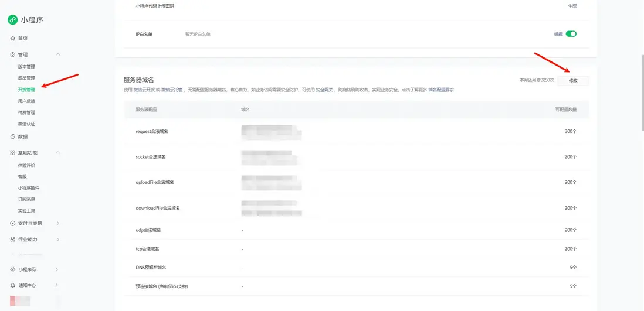The image size is (644, 311).
Task: Click the 300个 quota value
Action: pyautogui.click(x=571, y=132)
